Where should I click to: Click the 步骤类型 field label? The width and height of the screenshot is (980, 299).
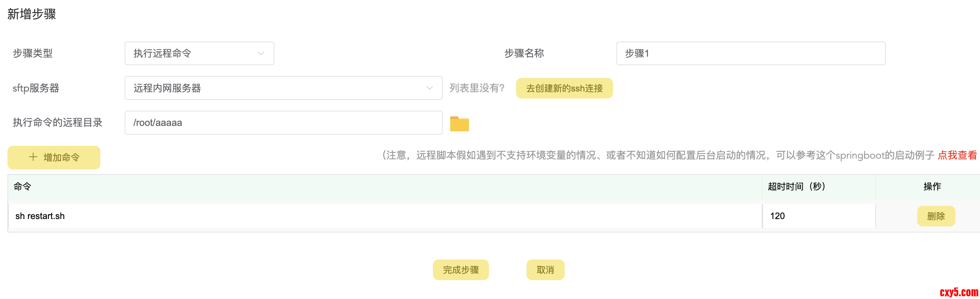point(33,53)
